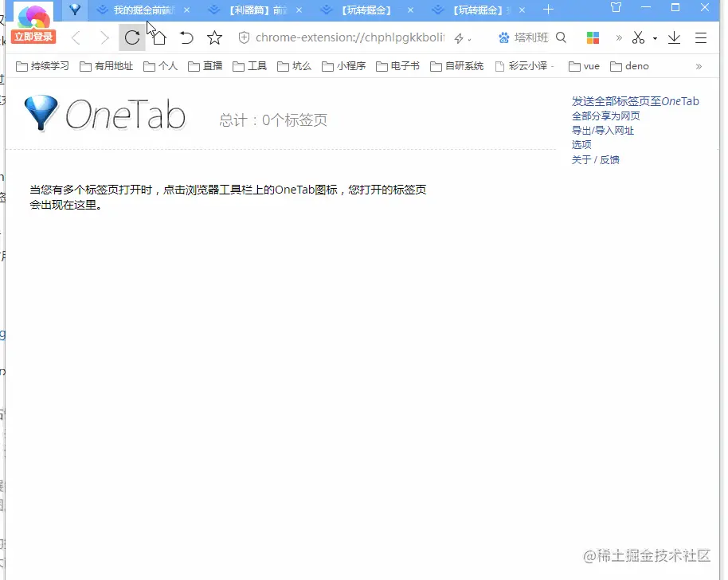This screenshot has height=580, width=728.
Task: Click the address bar URL field
Action: coord(349,37)
